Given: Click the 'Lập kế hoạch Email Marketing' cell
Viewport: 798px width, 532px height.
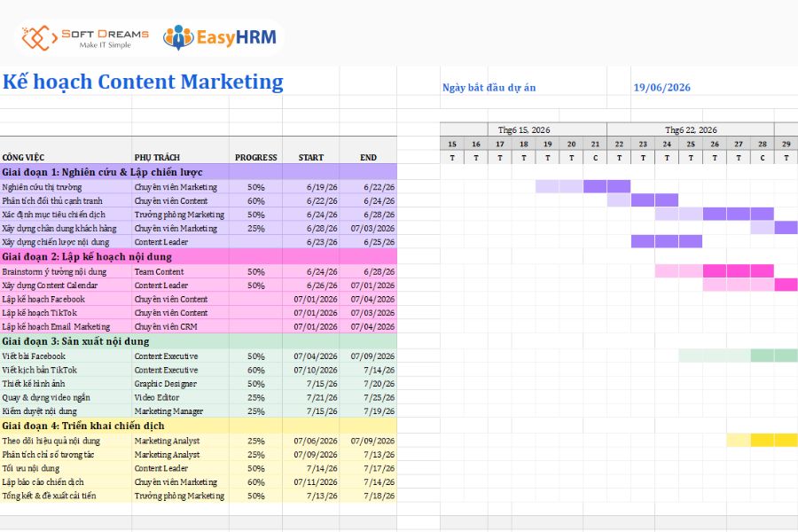Looking at the screenshot, I should coord(66,326).
